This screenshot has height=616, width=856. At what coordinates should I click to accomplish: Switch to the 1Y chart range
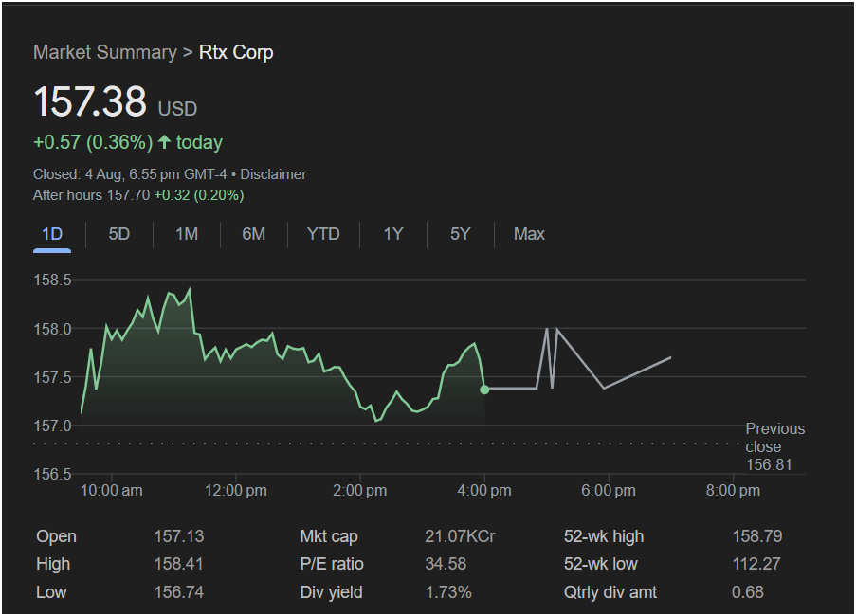point(393,234)
